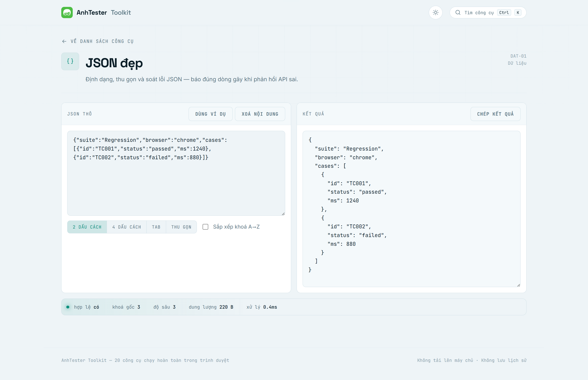This screenshot has height=380, width=588.
Task: Click the "Dữ liệu" category label
Action: [x=517, y=63]
